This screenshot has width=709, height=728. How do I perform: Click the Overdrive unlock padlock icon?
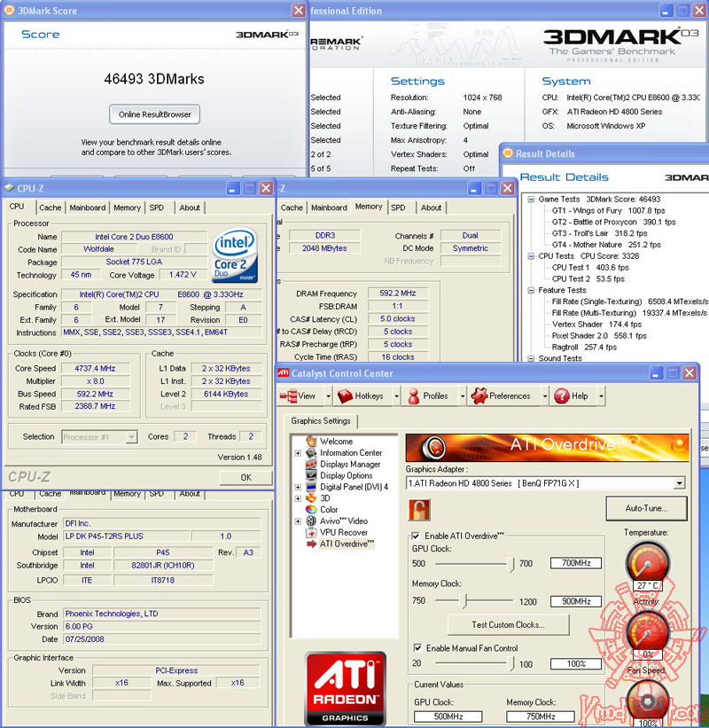419,510
